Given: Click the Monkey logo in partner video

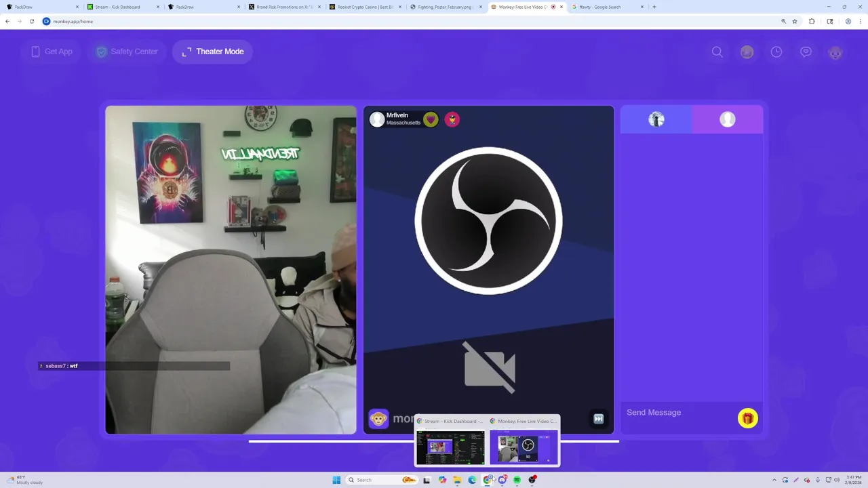Looking at the screenshot, I should coord(378,419).
